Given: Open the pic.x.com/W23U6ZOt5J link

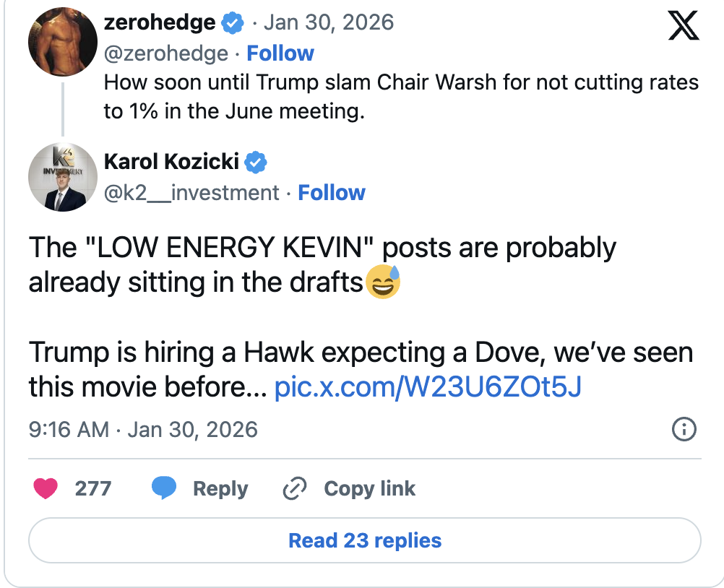Looking at the screenshot, I should click(x=428, y=388).
